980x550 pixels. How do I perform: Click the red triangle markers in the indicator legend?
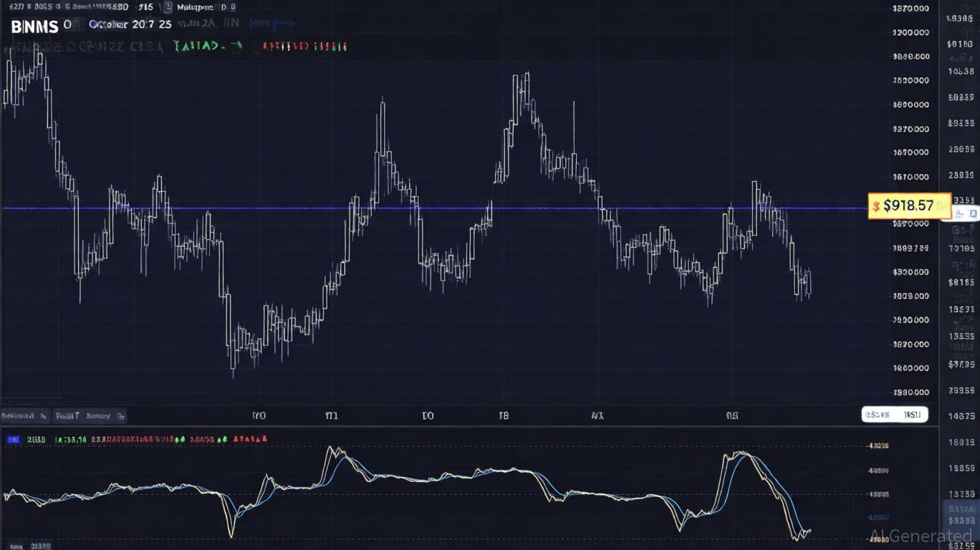[250, 440]
